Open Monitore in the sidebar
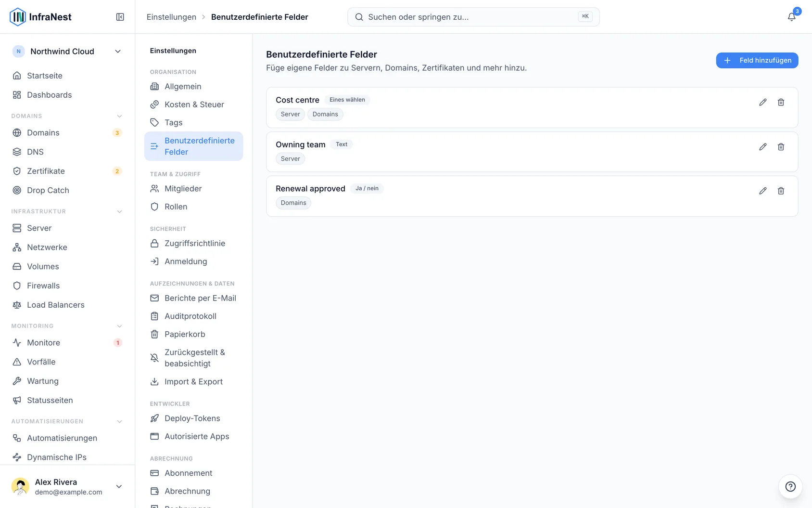Viewport: 812px width, 508px height. [x=67, y=343]
